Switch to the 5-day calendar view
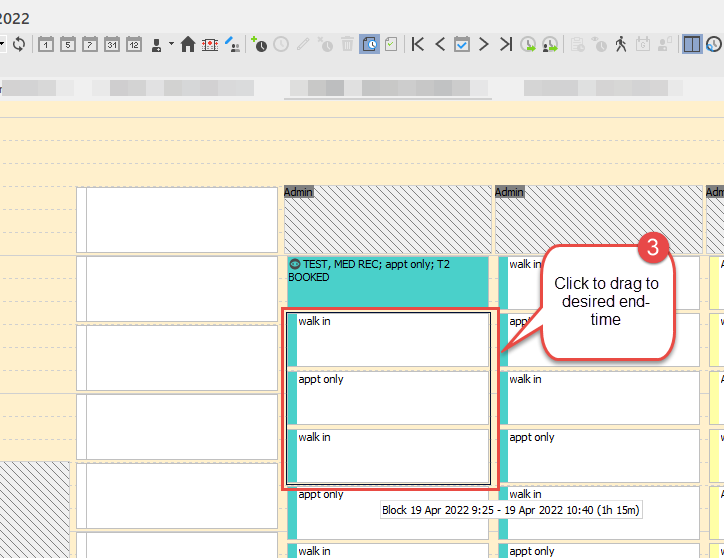The height and width of the screenshot is (558, 724). (68, 45)
